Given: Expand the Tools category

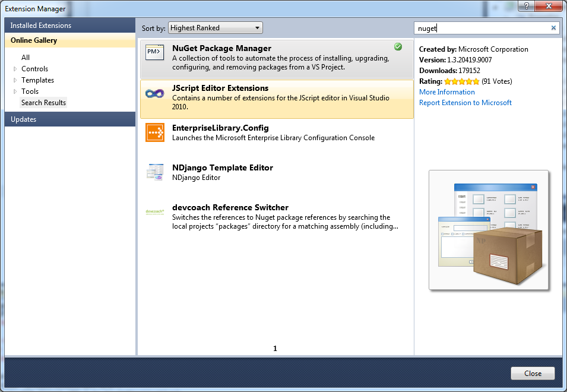Looking at the screenshot, I should click(15, 91).
